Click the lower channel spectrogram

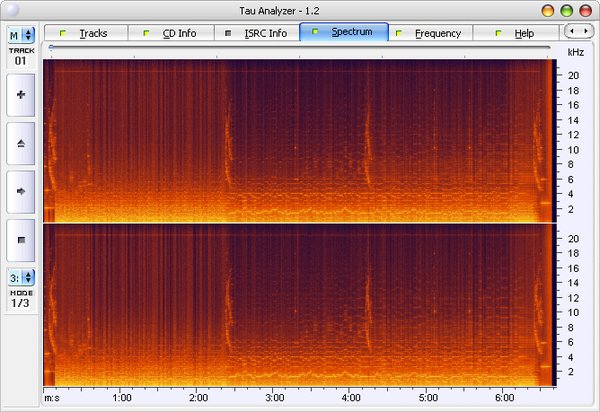point(300,305)
